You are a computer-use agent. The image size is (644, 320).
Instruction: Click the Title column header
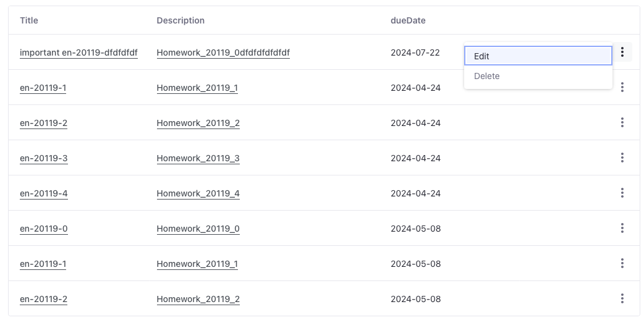coord(29,20)
